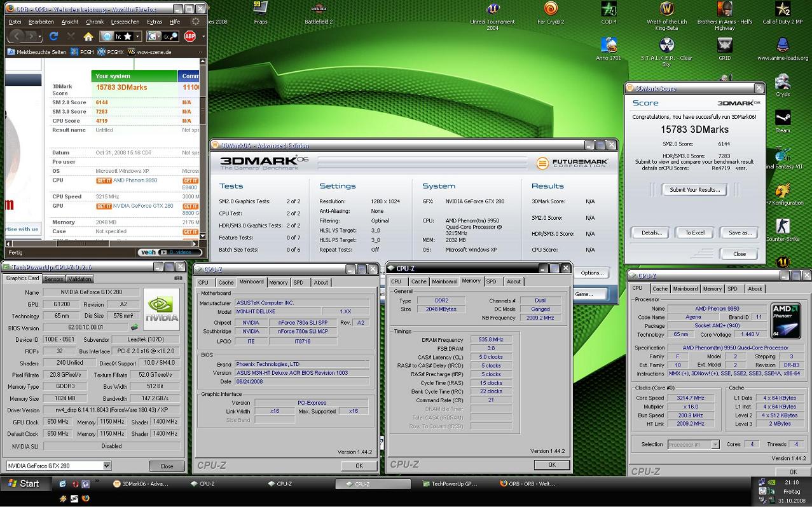The height and width of the screenshot is (507, 812).
Task: Open Firefox from the quick launch bar
Action: point(85,499)
